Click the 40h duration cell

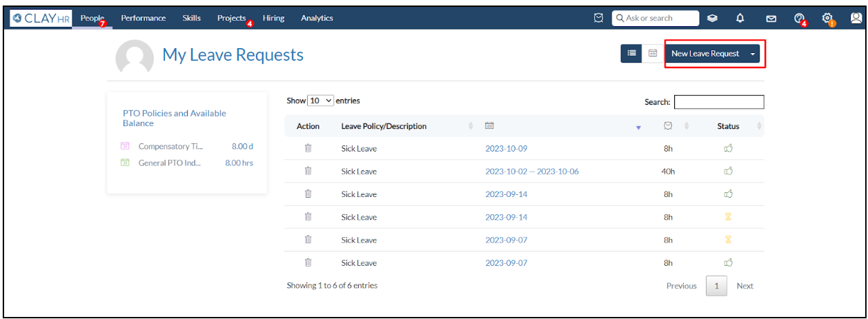point(668,172)
